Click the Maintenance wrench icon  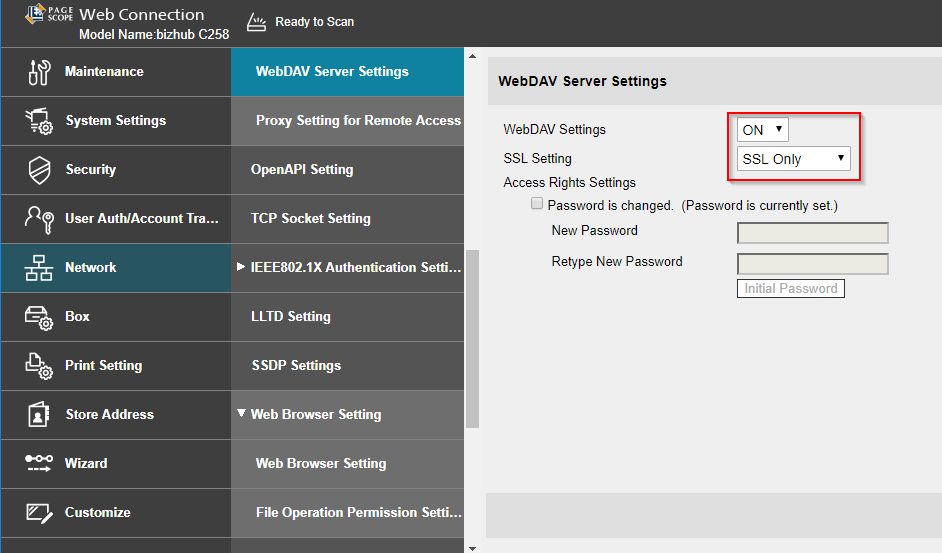39,72
